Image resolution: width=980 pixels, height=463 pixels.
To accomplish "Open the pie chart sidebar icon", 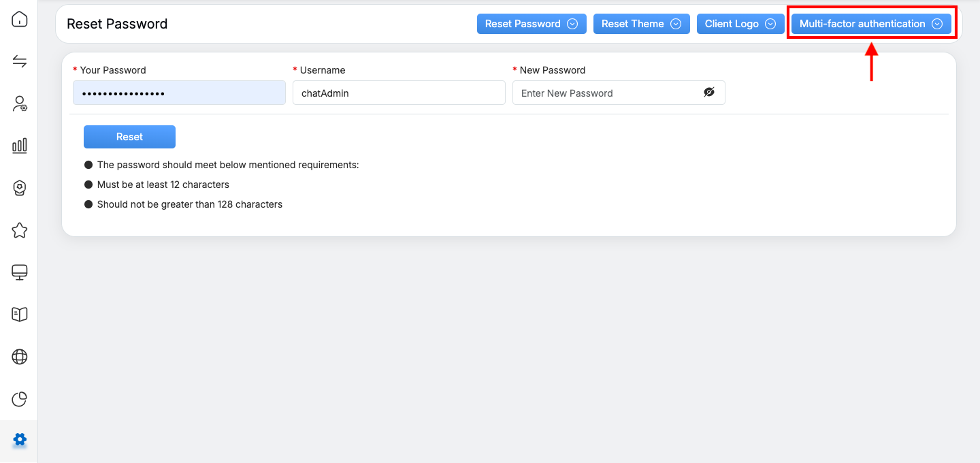I will coord(20,399).
